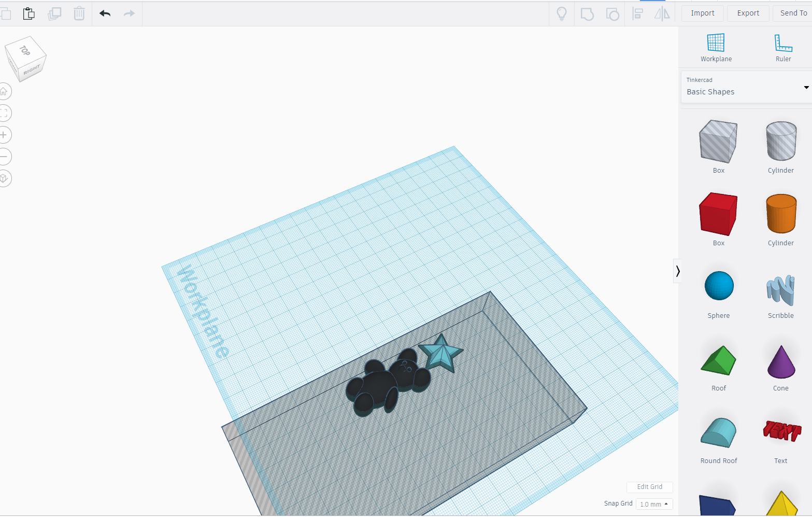Image resolution: width=812 pixels, height=517 pixels.
Task: Click the TOP face of the view cube
Action: coord(25,50)
